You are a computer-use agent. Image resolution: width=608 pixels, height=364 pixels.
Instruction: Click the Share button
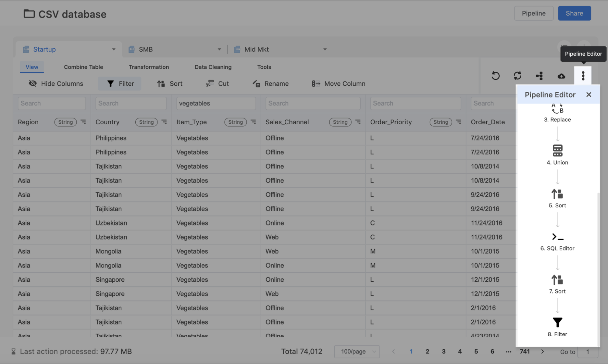pyautogui.click(x=574, y=13)
